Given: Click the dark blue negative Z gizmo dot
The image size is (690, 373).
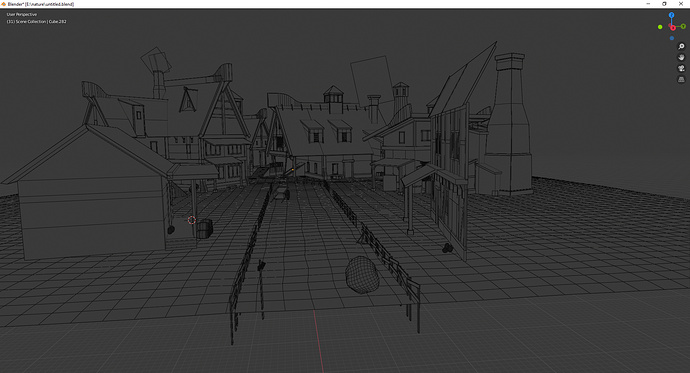Looking at the screenshot, I should [672, 38].
